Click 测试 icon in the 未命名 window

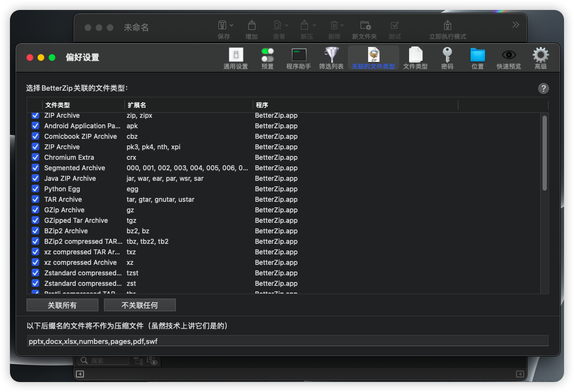tap(395, 25)
